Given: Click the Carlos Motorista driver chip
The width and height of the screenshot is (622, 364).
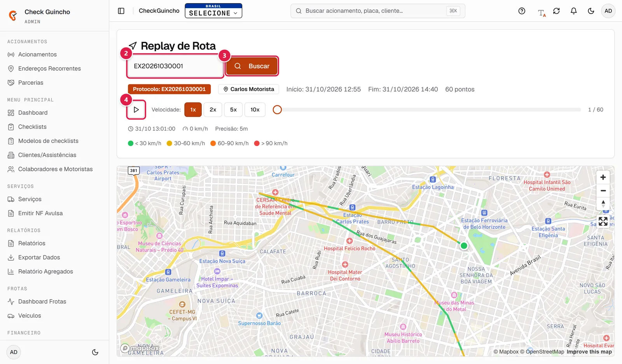Looking at the screenshot, I should tap(248, 89).
